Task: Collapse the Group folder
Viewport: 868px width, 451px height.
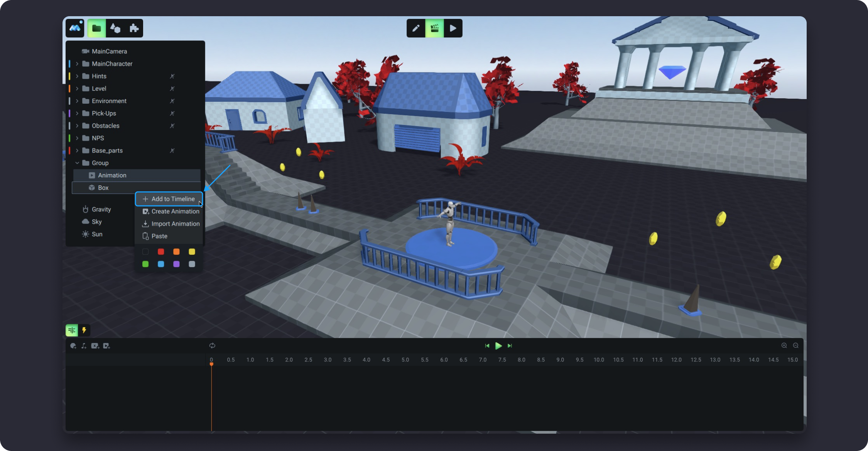Action: [x=77, y=163]
